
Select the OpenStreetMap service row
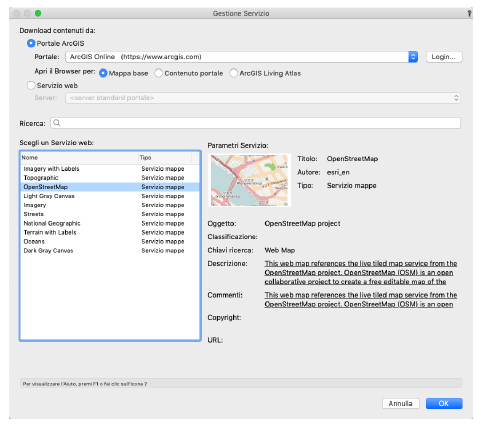click(x=110, y=187)
